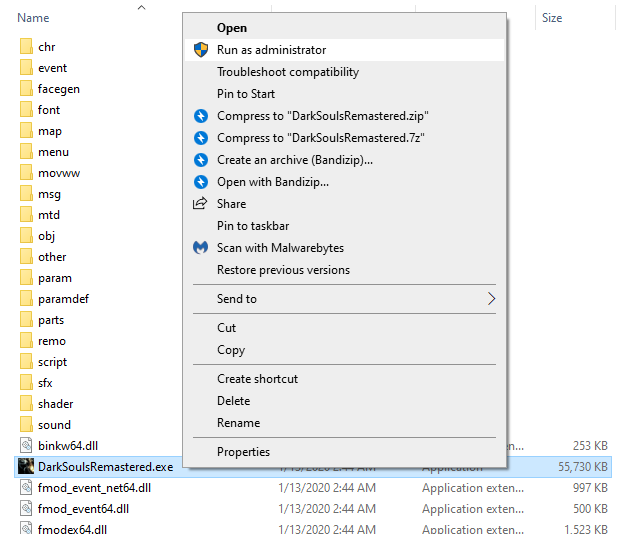Click Bandizip icon beside Compress to .zip
The height and width of the screenshot is (537, 641).
200,116
